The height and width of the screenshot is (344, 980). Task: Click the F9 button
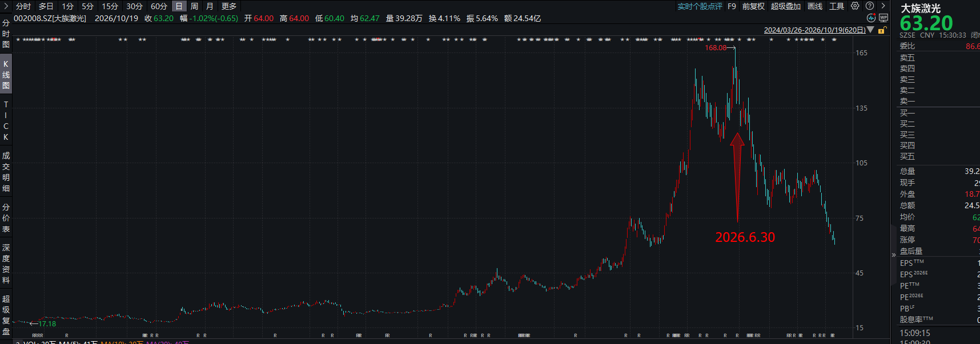[732, 6]
